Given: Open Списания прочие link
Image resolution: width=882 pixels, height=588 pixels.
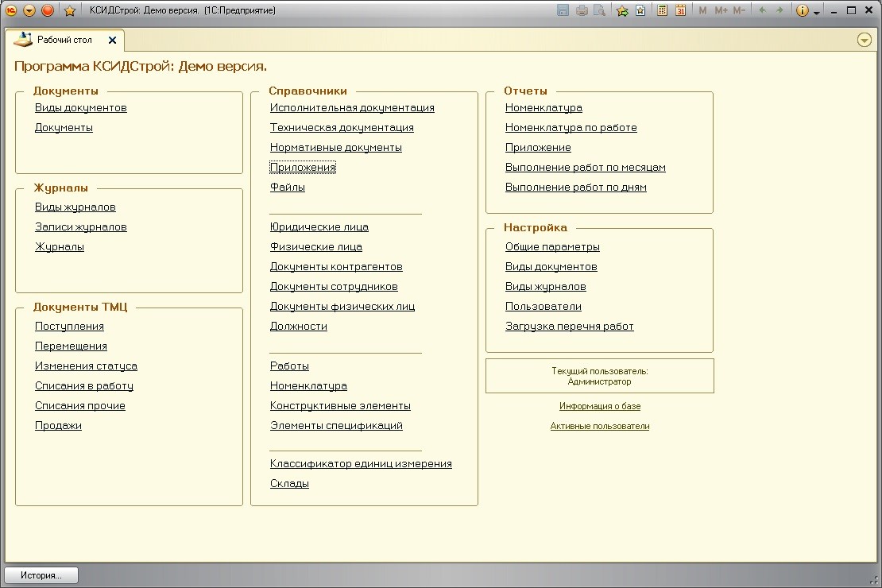Looking at the screenshot, I should click(x=80, y=406).
